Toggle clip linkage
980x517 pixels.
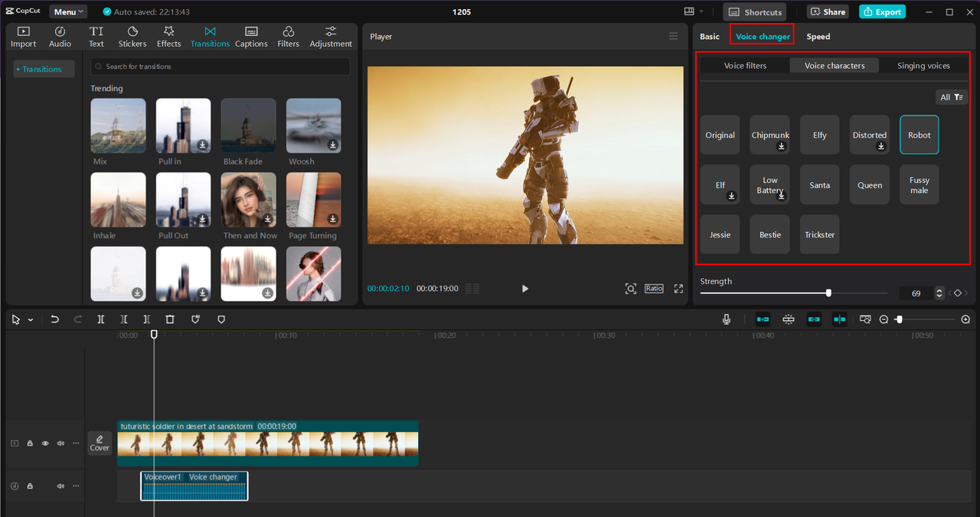pyautogui.click(x=814, y=319)
